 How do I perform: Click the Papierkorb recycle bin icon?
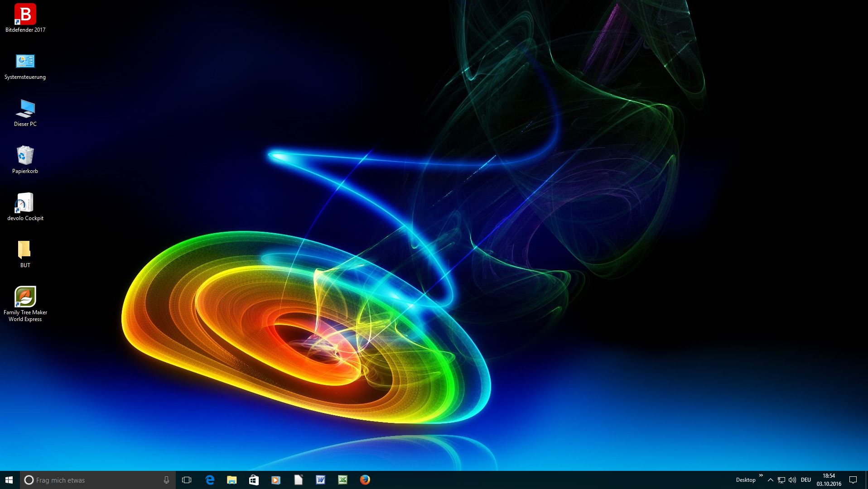pyautogui.click(x=25, y=156)
